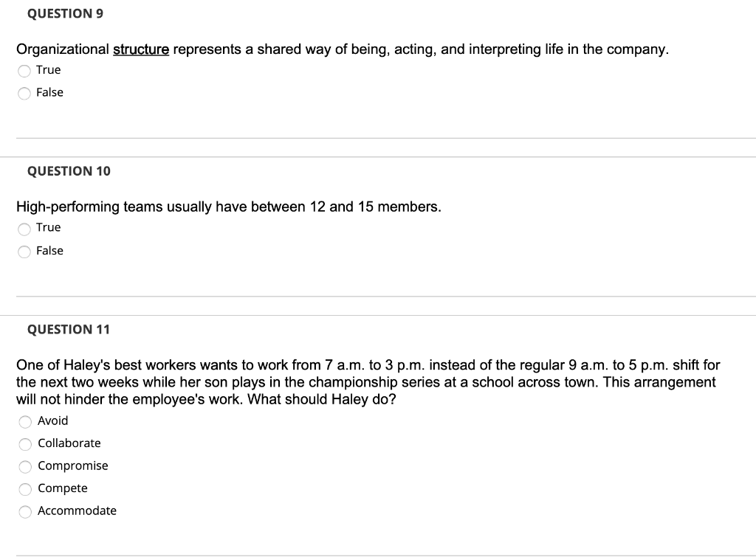The image size is (756, 557).
Task: Click the QUESTION 9 heading
Action: (65, 13)
